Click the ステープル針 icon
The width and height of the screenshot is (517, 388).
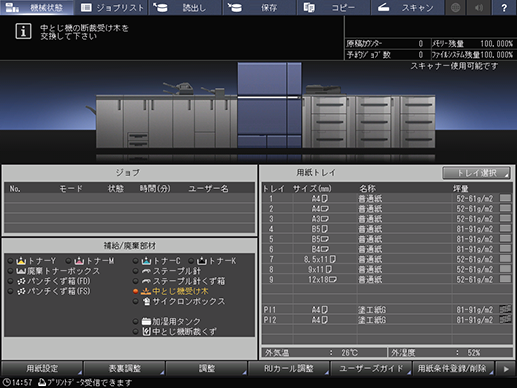[x=146, y=271]
